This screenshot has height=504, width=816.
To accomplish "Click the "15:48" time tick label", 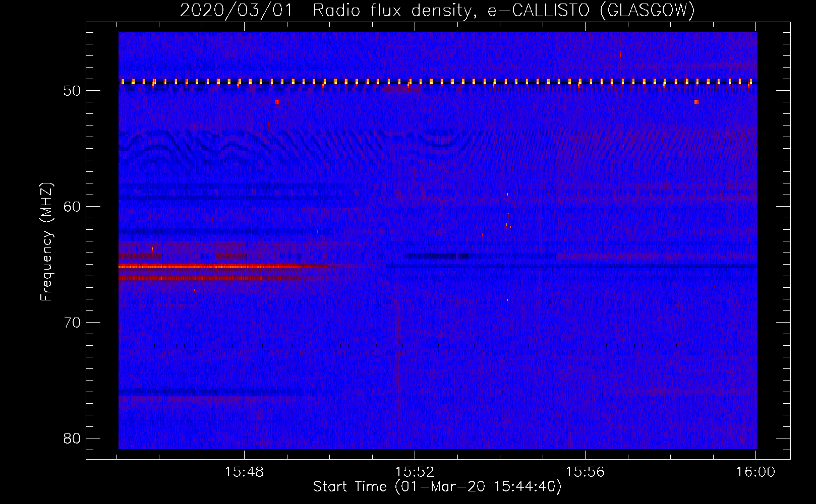I will [x=244, y=472].
